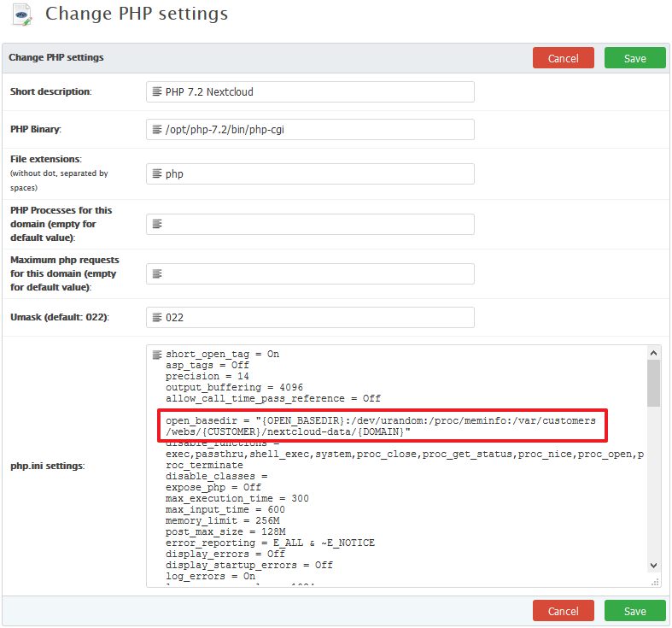The width and height of the screenshot is (672, 628).
Task: Click the bottom Cancel button
Action: [563, 611]
